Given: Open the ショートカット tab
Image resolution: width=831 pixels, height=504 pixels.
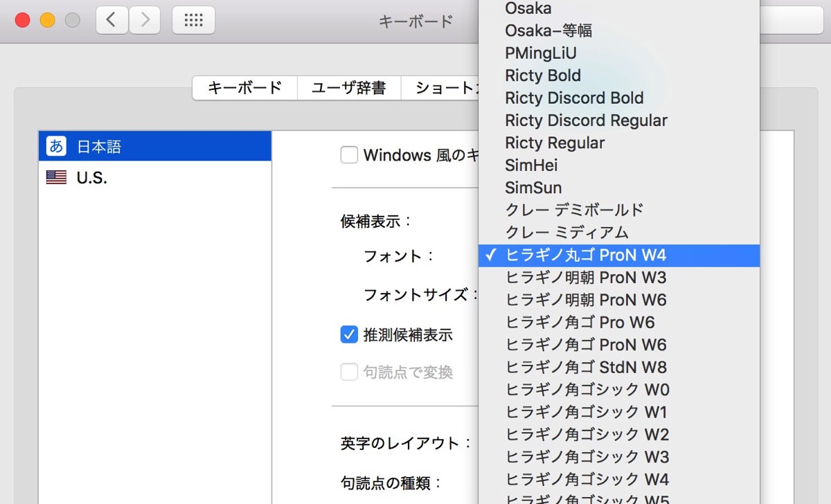Looking at the screenshot, I should point(440,88).
